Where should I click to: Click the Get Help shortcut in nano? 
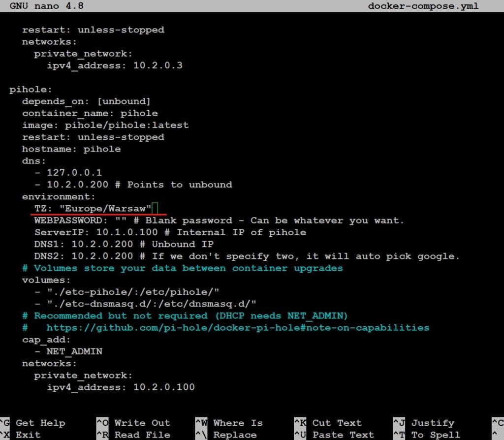pyautogui.click(x=32, y=423)
